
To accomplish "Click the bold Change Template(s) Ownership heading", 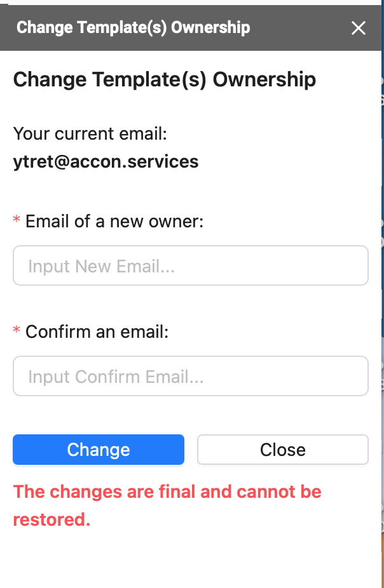I will 165,80.
